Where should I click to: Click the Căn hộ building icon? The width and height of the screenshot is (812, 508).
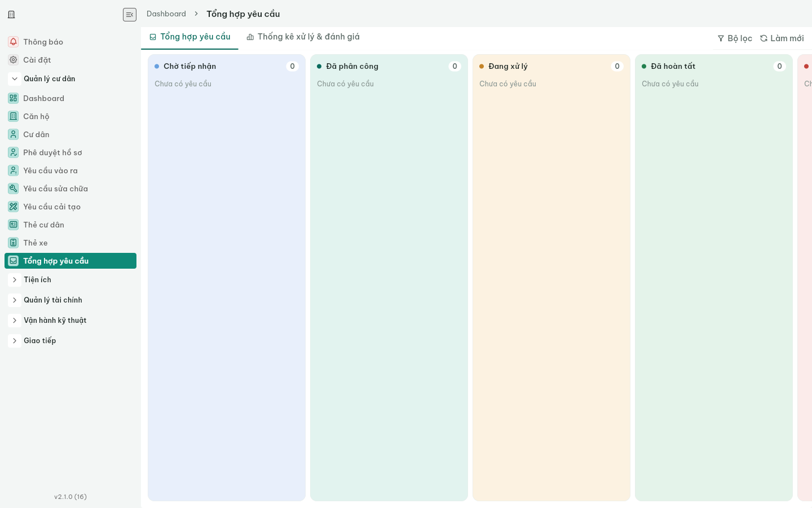click(14, 116)
